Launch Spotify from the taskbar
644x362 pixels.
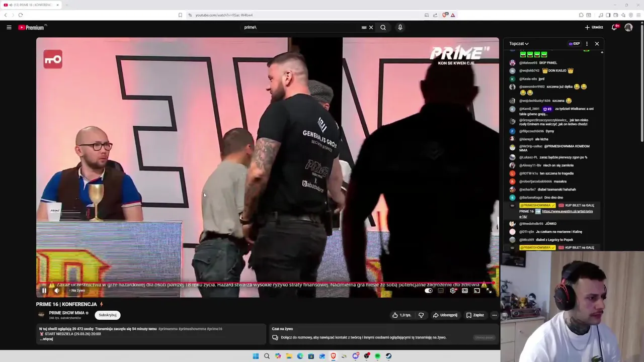(377, 356)
